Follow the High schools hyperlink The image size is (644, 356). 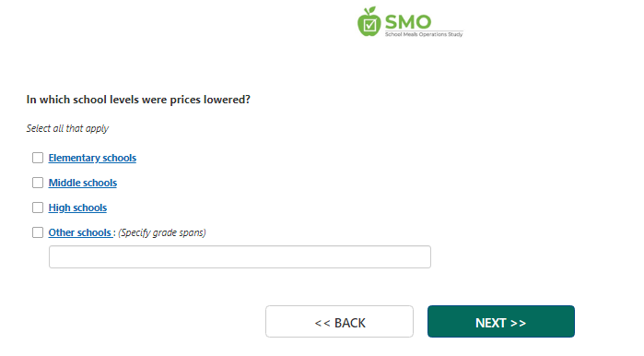[77, 208]
